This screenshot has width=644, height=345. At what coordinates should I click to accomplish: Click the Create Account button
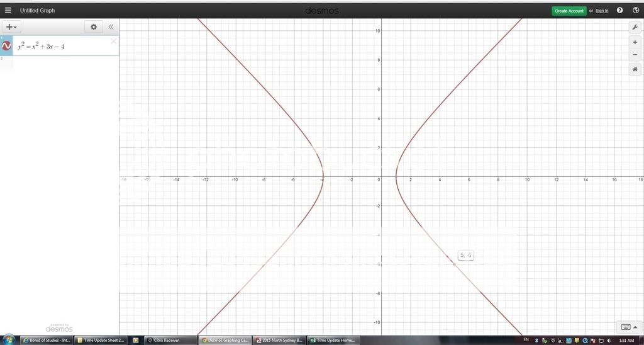coord(569,11)
